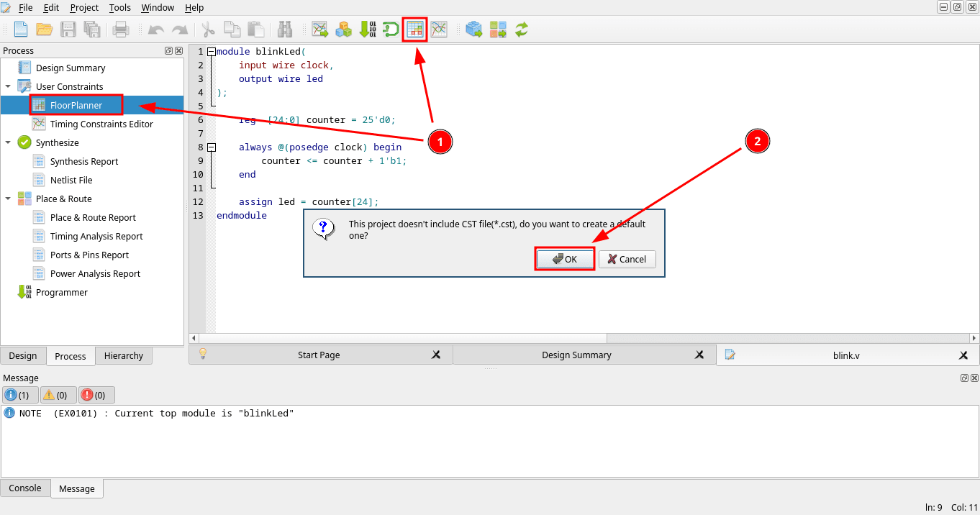Viewport: 980px width, 515px height.
Task: Collapse the Place & Route tree node
Action: tap(8, 199)
